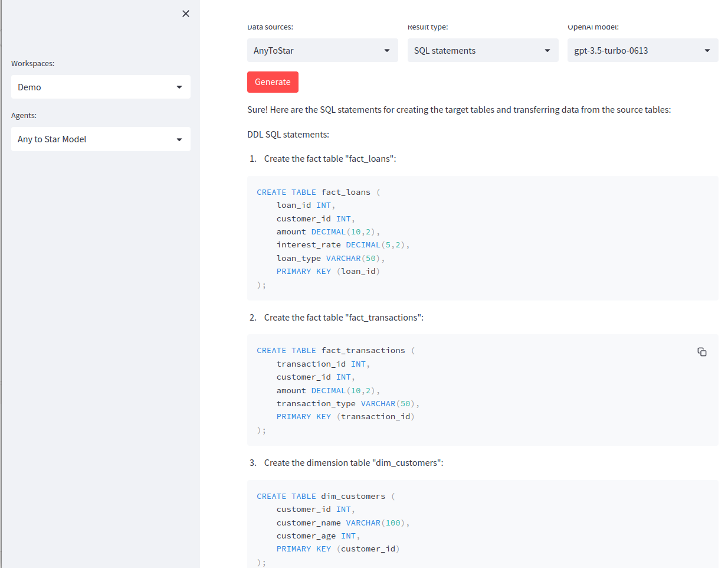The height and width of the screenshot is (568, 728).
Task: Click the Generate button
Action: click(x=273, y=81)
